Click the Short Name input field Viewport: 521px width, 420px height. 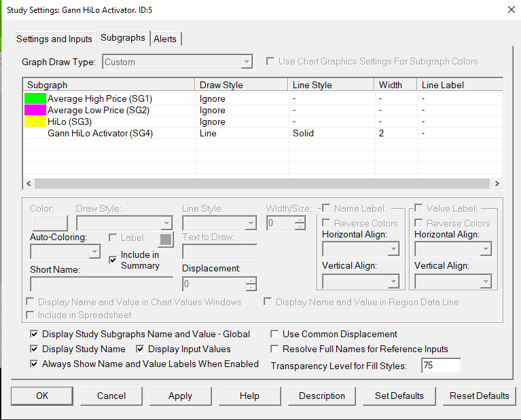click(x=102, y=284)
